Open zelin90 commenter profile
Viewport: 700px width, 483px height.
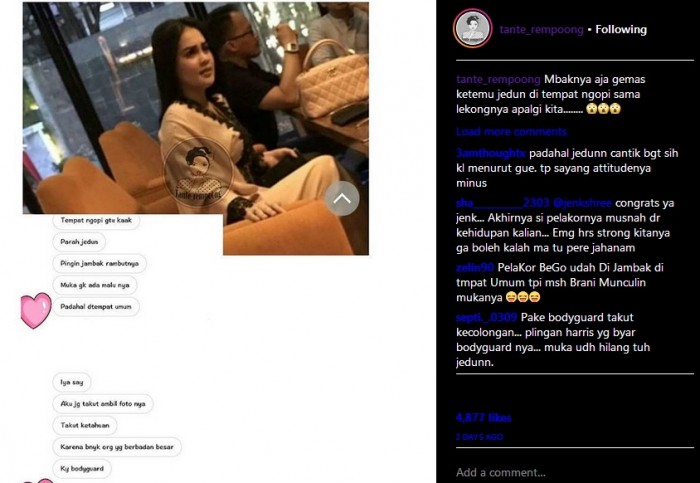tap(475, 267)
